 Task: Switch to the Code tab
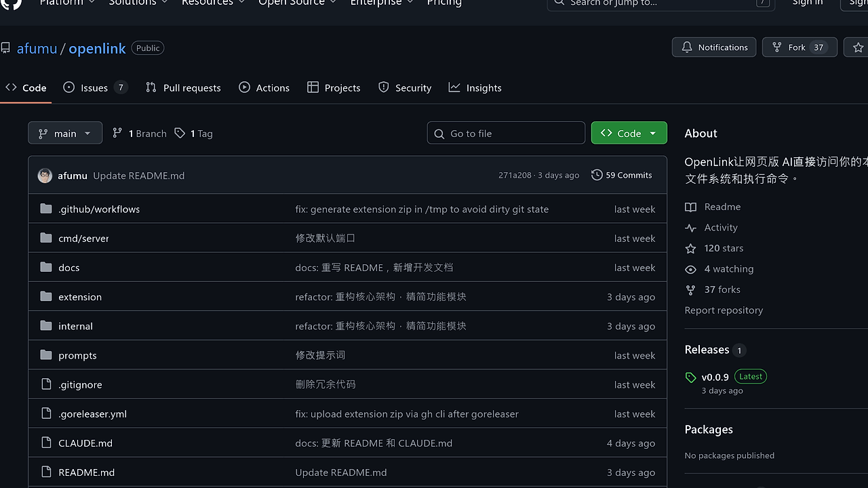pos(26,87)
